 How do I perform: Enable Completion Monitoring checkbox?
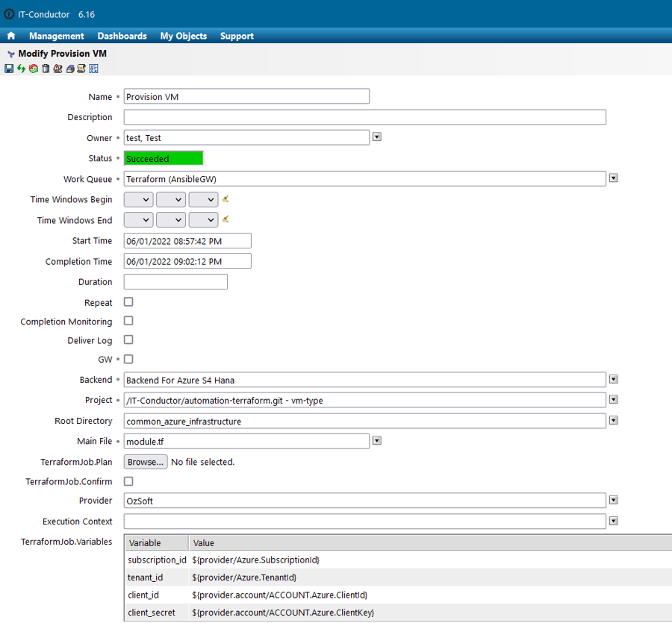pos(128,321)
